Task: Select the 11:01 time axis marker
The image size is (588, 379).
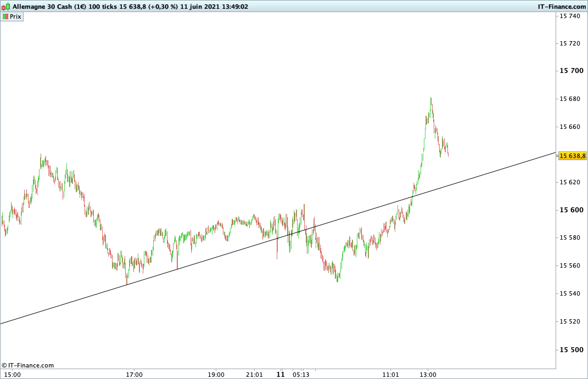Action: [390, 375]
